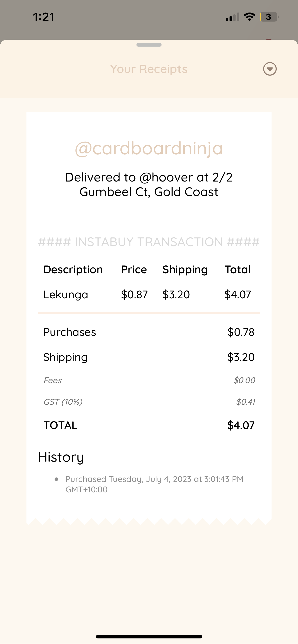Tap the History section heading
This screenshot has height=644, width=298.
[x=61, y=457]
